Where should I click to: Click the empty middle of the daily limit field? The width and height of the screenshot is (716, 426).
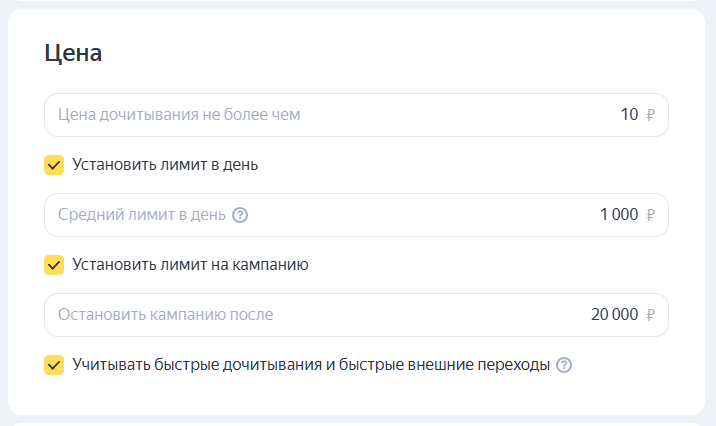[420, 215]
